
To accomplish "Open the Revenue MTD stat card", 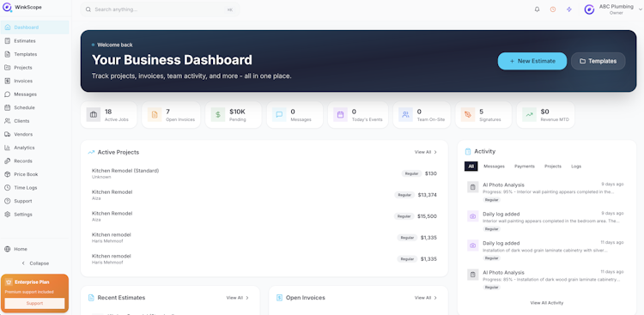I will coord(545,115).
